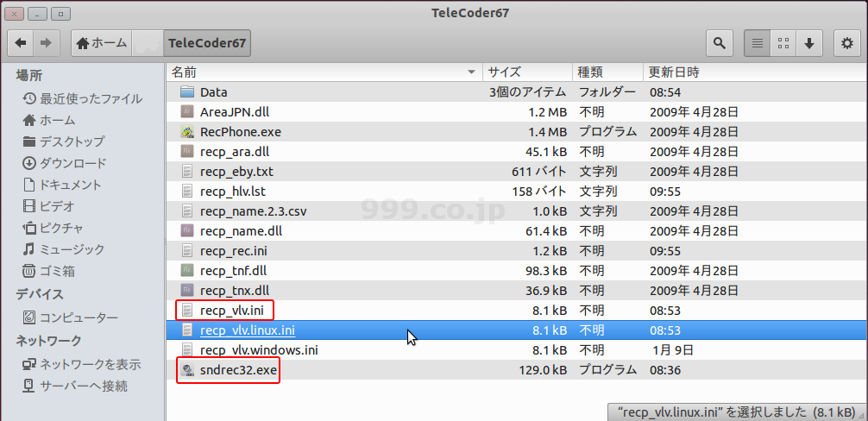Select ネットワークを表示 in sidebar
Image resolution: width=868 pixels, height=421 pixels.
point(81,365)
